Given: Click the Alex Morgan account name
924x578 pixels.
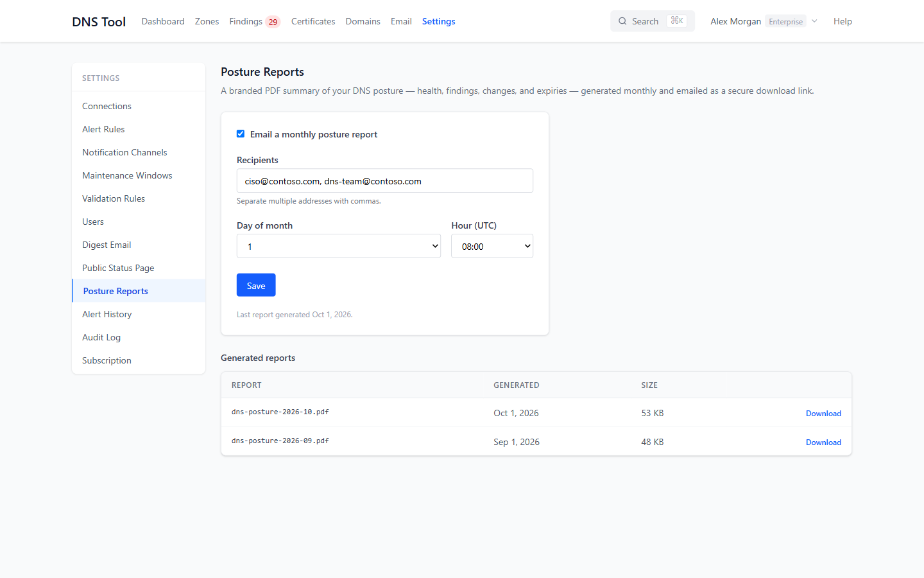Looking at the screenshot, I should click(x=735, y=21).
